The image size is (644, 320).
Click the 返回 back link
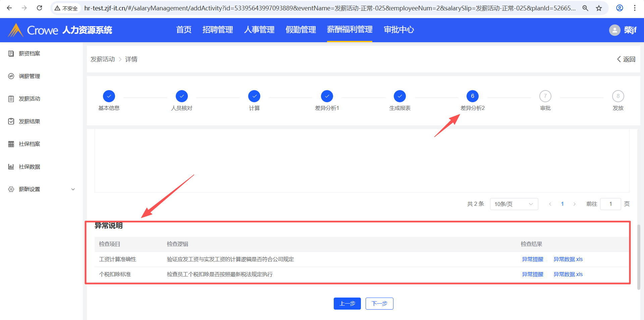(x=626, y=59)
